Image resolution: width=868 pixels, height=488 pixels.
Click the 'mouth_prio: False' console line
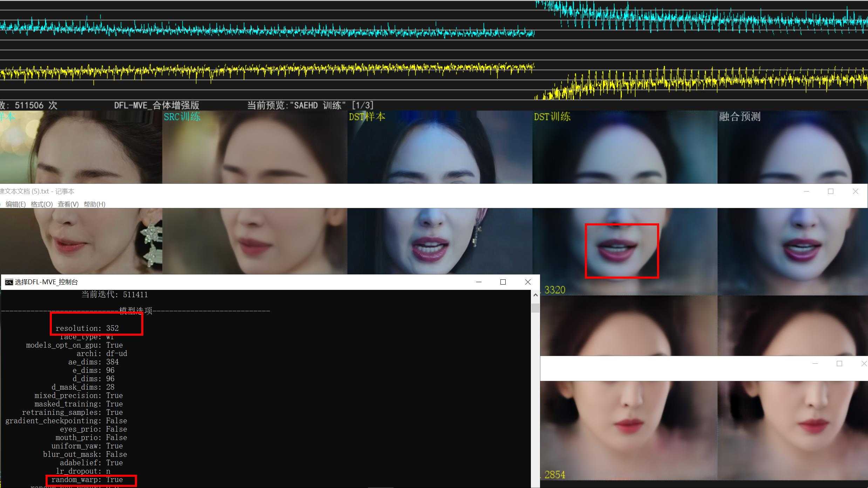[x=91, y=438]
